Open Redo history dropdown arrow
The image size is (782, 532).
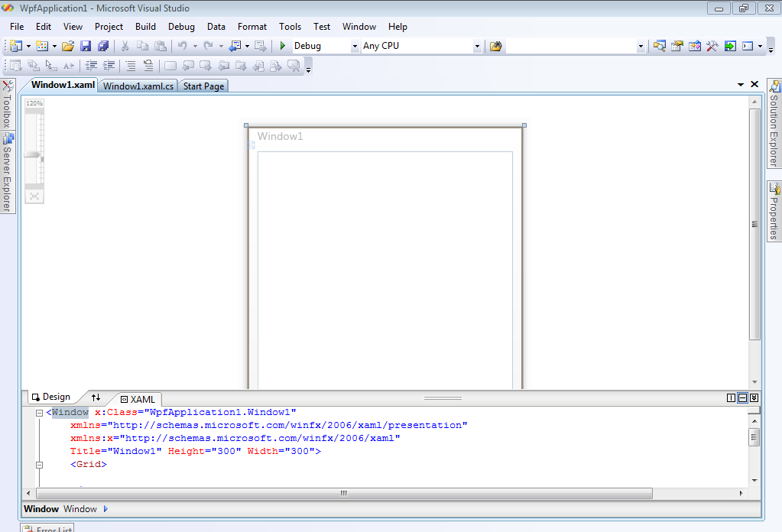click(221, 47)
